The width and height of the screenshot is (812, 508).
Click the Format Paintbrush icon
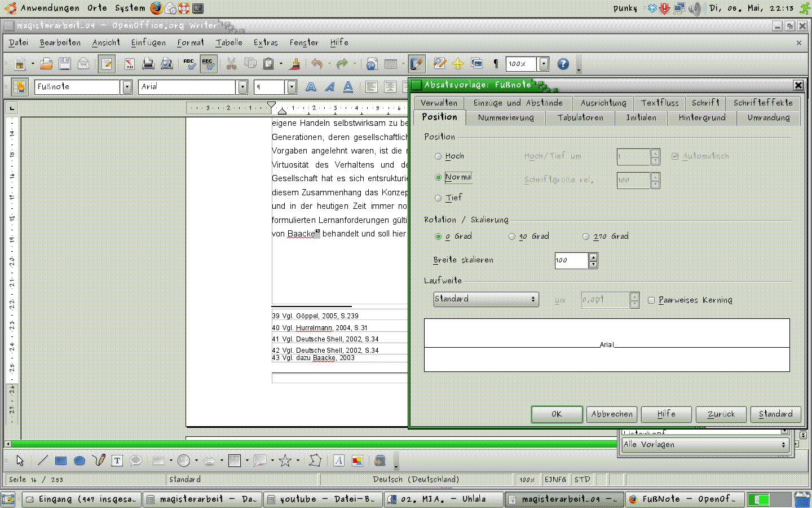click(x=294, y=64)
